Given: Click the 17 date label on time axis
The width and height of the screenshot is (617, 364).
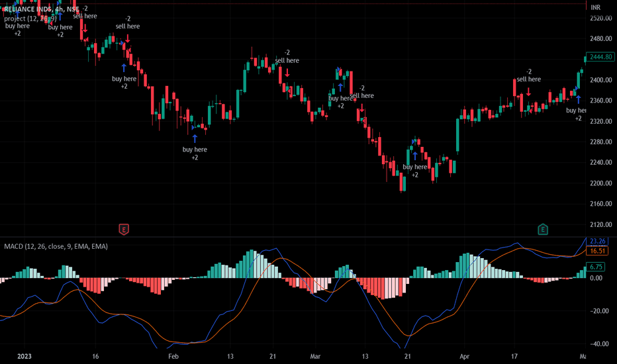Looking at the screenshot, I should click(x=514, y=356).
